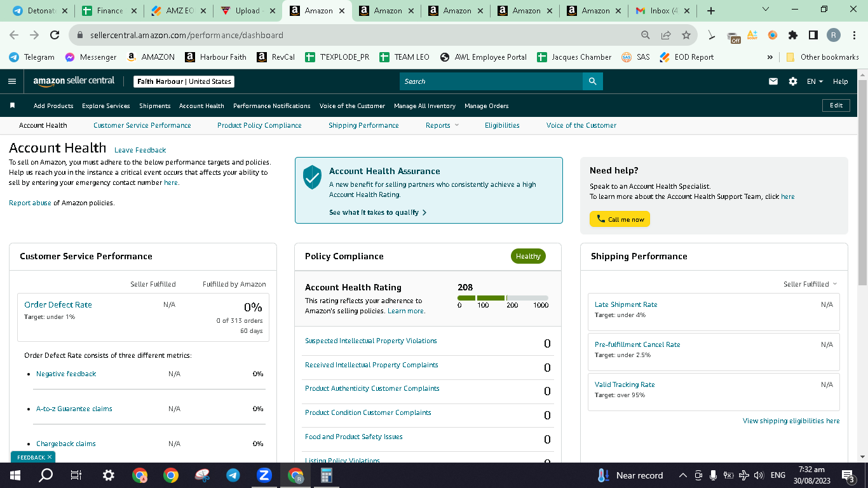Screen dimensions: 868x488
Task: Click the Account Health Rating progress bar
Action: (x=503, y=298)
